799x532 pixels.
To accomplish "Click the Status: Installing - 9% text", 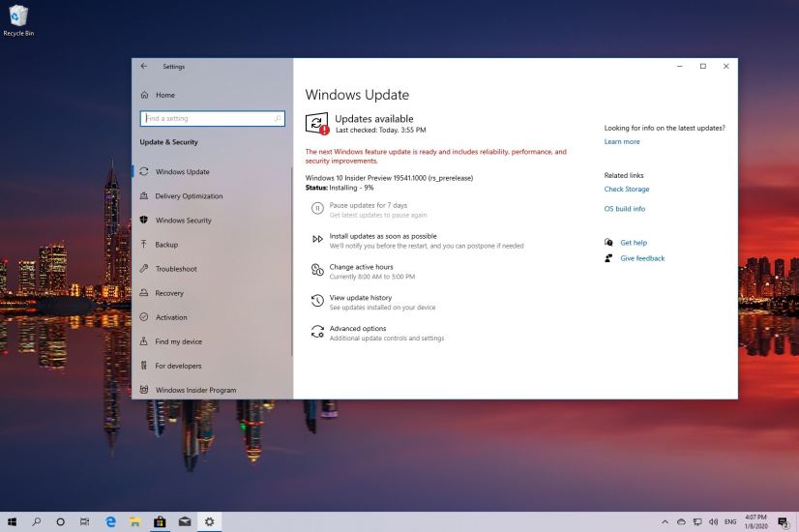I will [x=340, y=188].
